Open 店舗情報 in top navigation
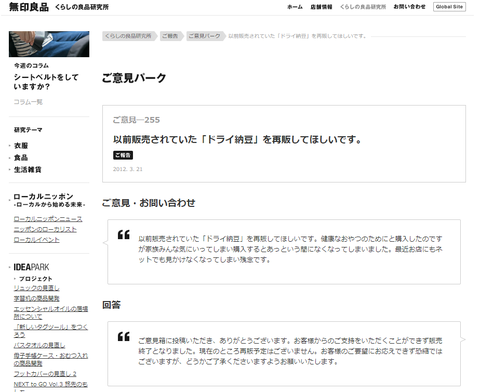Image resolution: width=480 pixels, height=392 pixels. (x=321, y=7)
